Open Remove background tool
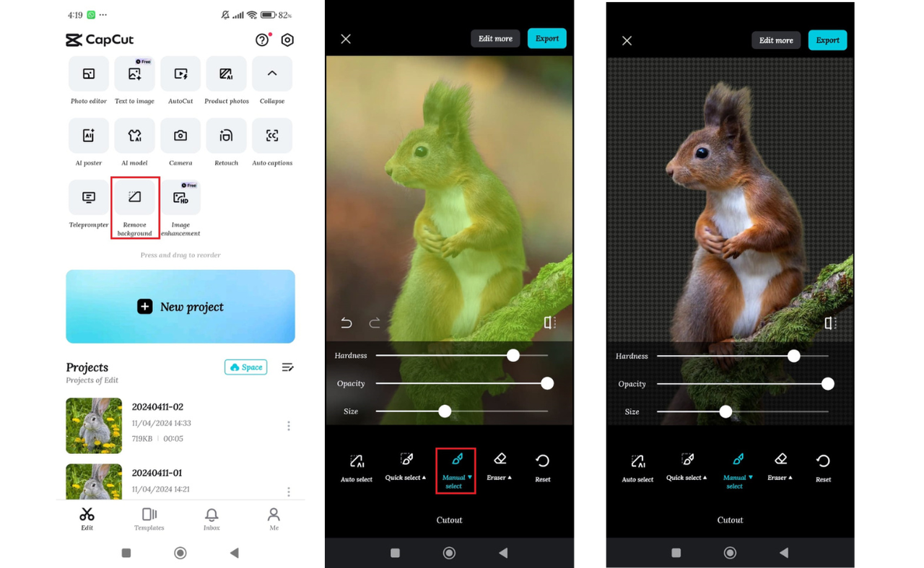 pyautogui.click(x=134, y=208)
